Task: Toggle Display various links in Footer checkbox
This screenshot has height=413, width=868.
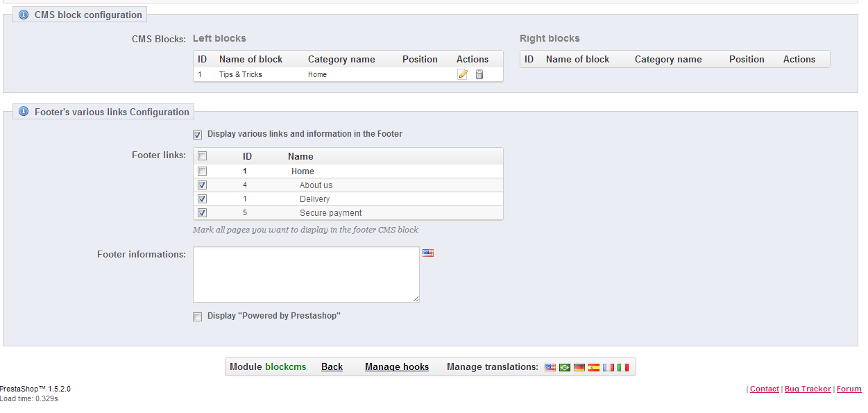Action: [198, 135]
